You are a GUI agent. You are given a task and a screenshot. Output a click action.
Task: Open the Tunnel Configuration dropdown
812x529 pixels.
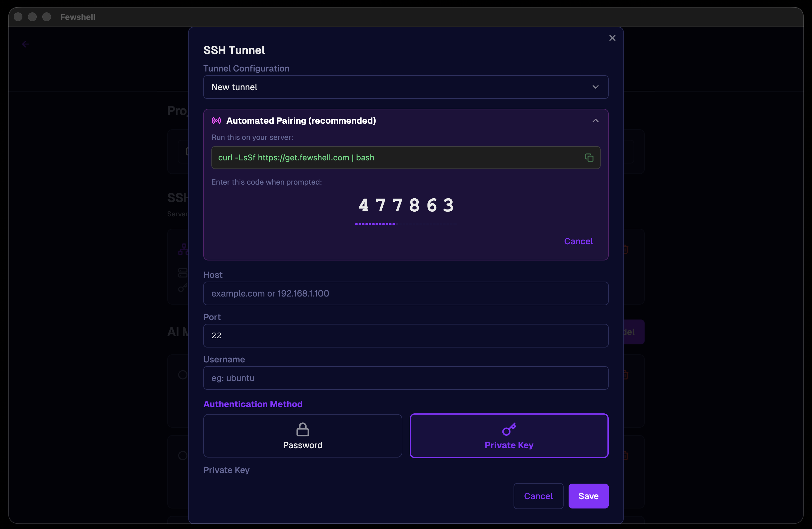[405, 87]
